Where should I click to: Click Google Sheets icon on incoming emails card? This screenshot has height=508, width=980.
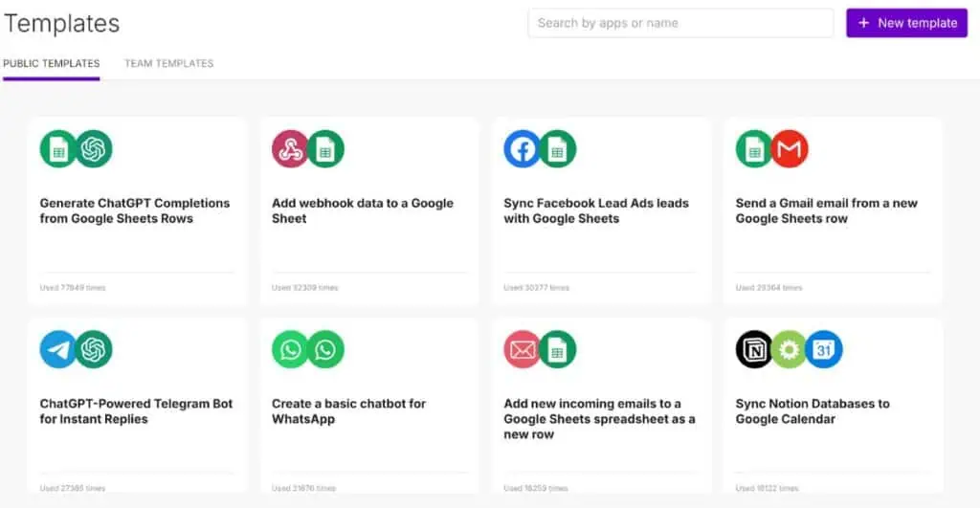click(558, 349)
